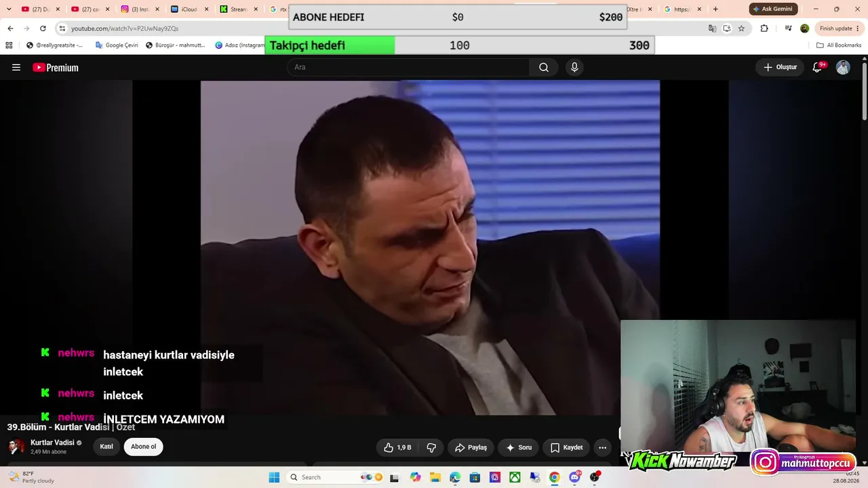Image resolution: width=868 pixels, height=488 pixels.
Task: Open Microsoft Store from the taskbar
Action: pyautogui.click(x=475, y=477)
